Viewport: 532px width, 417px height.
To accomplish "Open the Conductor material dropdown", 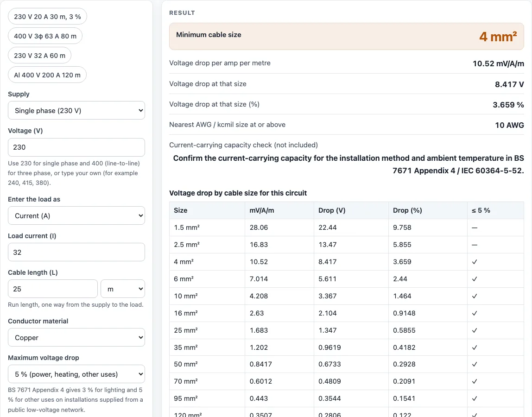I will tap(76, 337).
